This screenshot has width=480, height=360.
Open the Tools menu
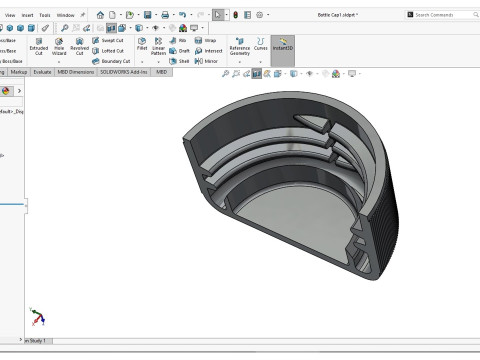point(45,15)
